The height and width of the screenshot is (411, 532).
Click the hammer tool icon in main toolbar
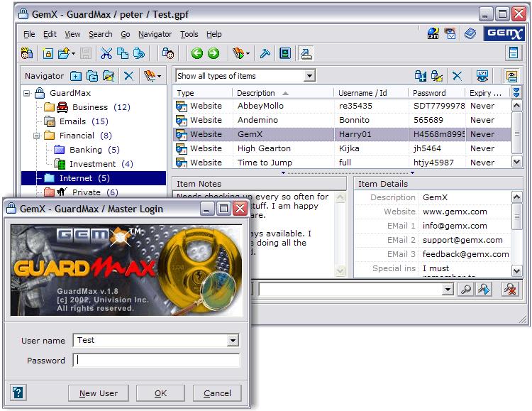pos(265,54)
